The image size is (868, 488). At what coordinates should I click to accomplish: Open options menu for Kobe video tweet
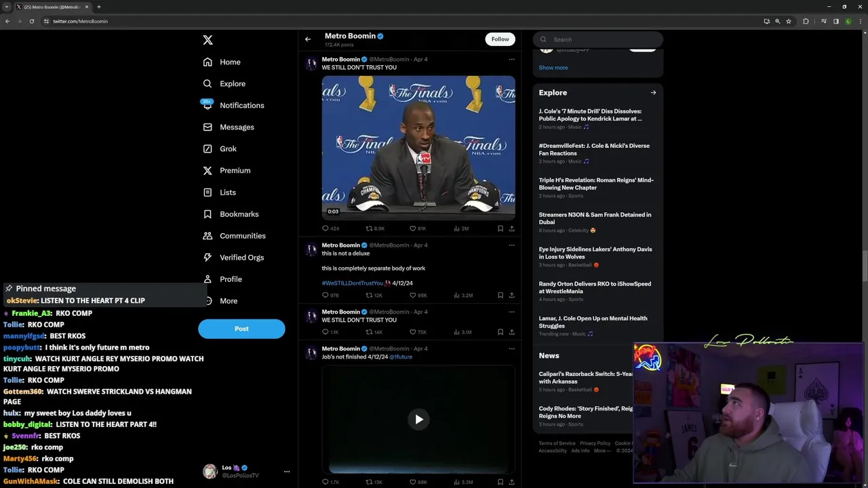(x=511, y=60)
